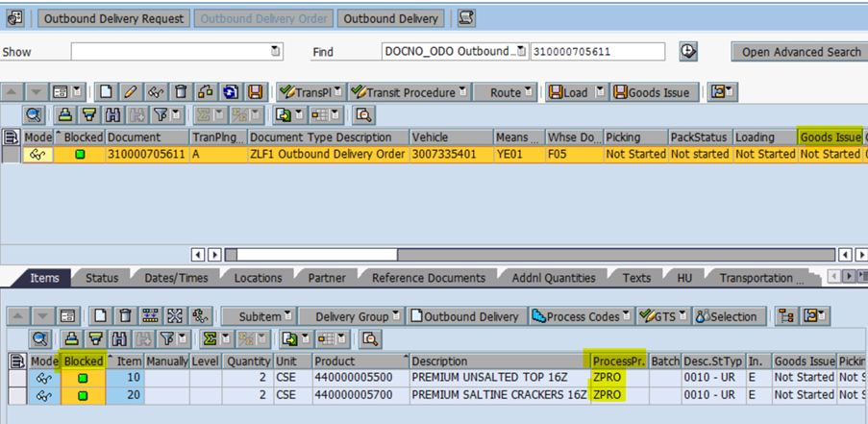
Task: Click the Goods Issue toolbar button
Action: pyautogui.click(x=652, y=92)
